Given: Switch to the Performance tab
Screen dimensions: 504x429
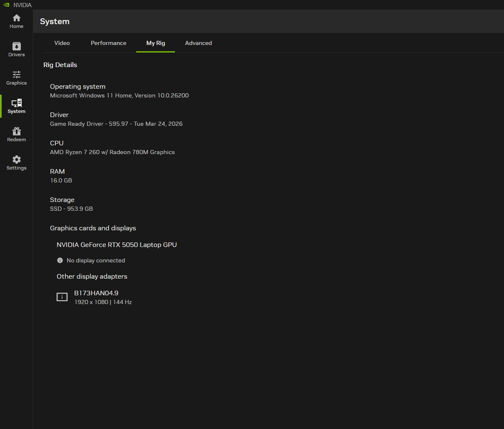Looking at the screenshot, I should pos(108,43).
